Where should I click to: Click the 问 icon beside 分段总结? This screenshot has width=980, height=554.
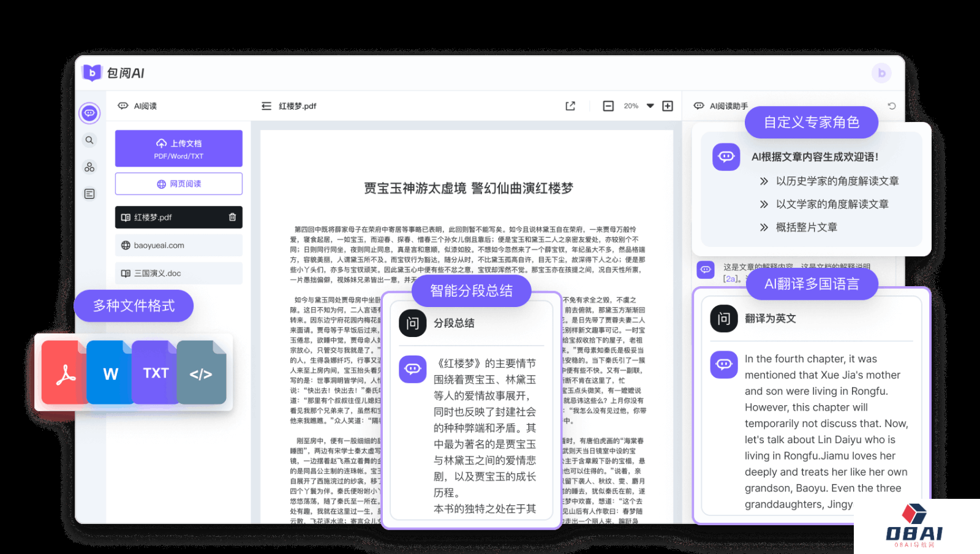click(413, 323)
